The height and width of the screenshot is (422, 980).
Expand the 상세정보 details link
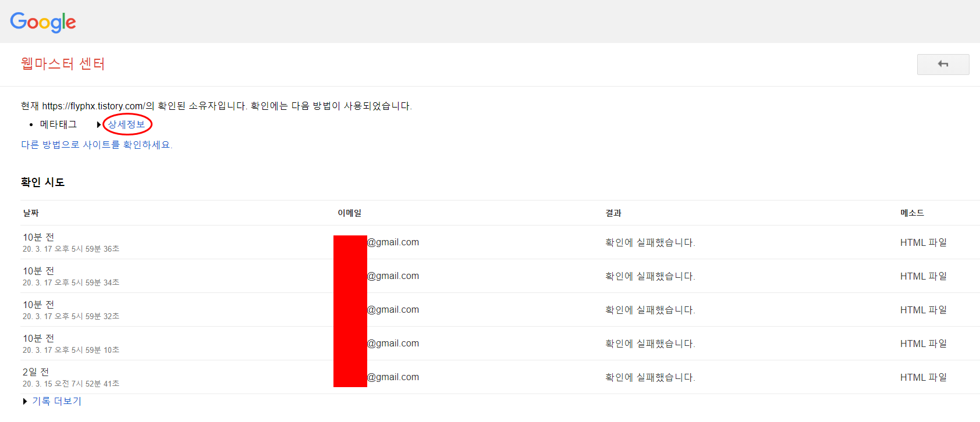pos(126,124)
